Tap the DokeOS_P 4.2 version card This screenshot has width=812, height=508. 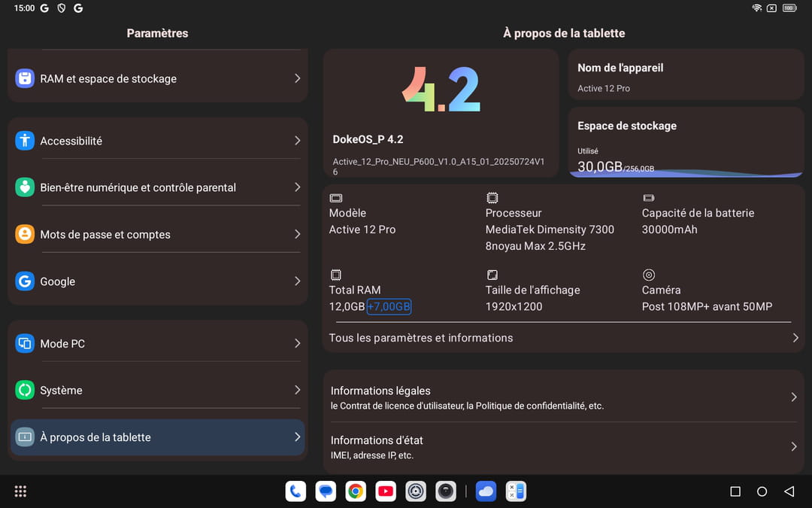(441, 113)
